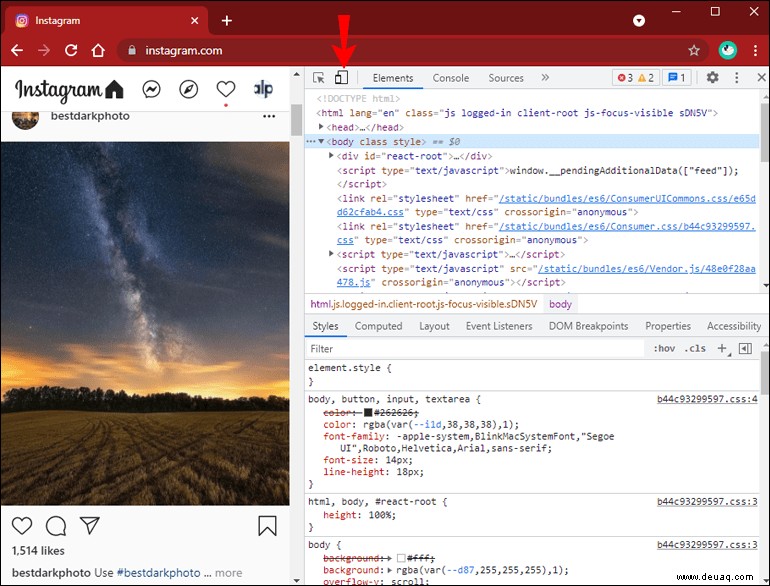Image resolution: width=770 pixels, height=586 pixels.
Task: Open the issues counter badge
Action: 677,78
